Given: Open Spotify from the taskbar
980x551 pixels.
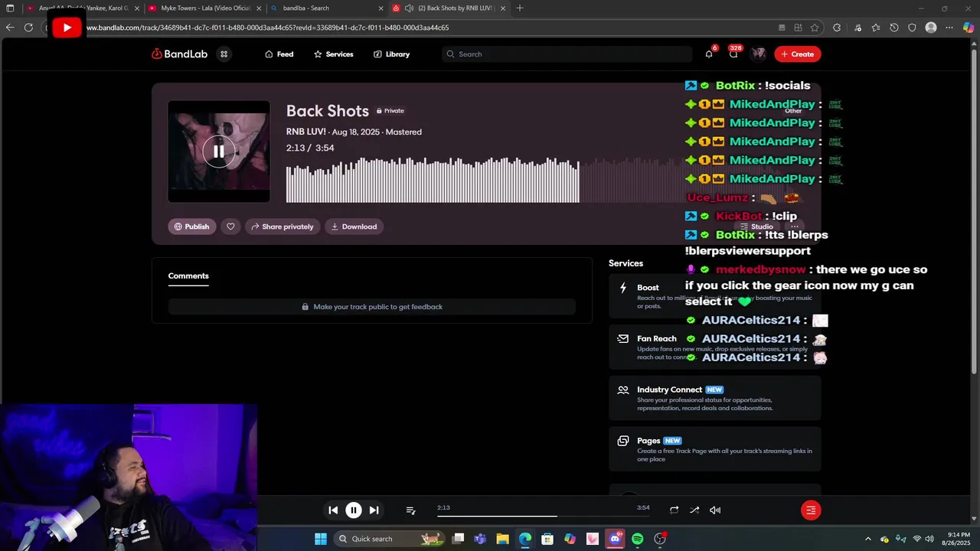Looking at the screenshot, I should click(x=638, y=539).
